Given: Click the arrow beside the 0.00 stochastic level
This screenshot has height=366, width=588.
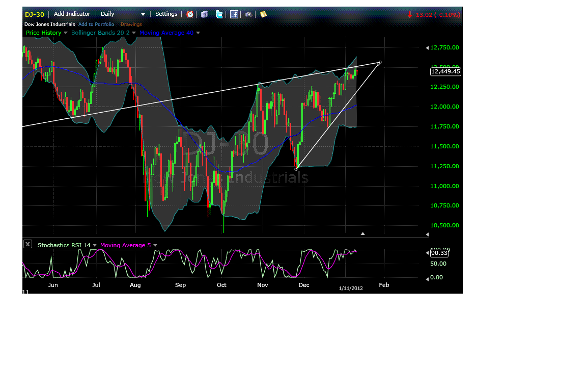Looking at the screenshot, I should coord(427,279).
